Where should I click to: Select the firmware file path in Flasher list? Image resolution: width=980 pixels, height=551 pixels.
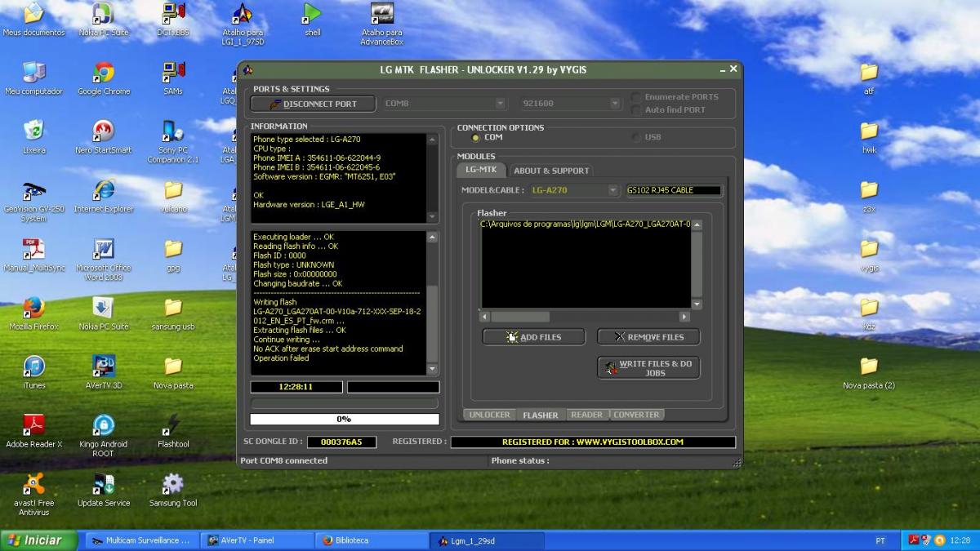[585, 224]
